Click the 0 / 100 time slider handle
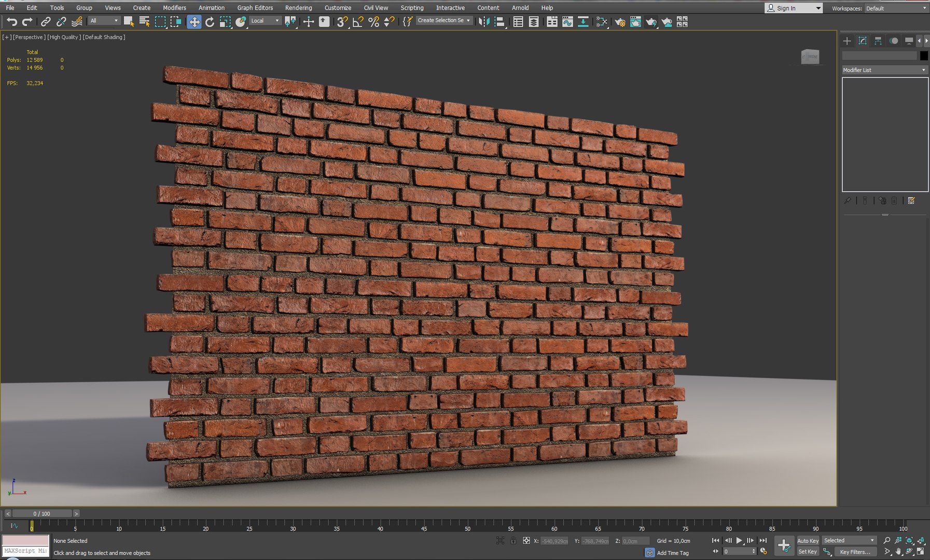The height and width of the screenshot is (560, 930). tap(42, 513)
